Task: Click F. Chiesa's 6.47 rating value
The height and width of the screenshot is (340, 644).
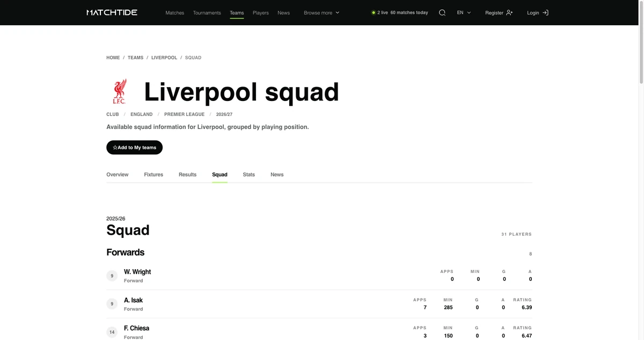Action: pyautogui.click(x=526, y=336)
